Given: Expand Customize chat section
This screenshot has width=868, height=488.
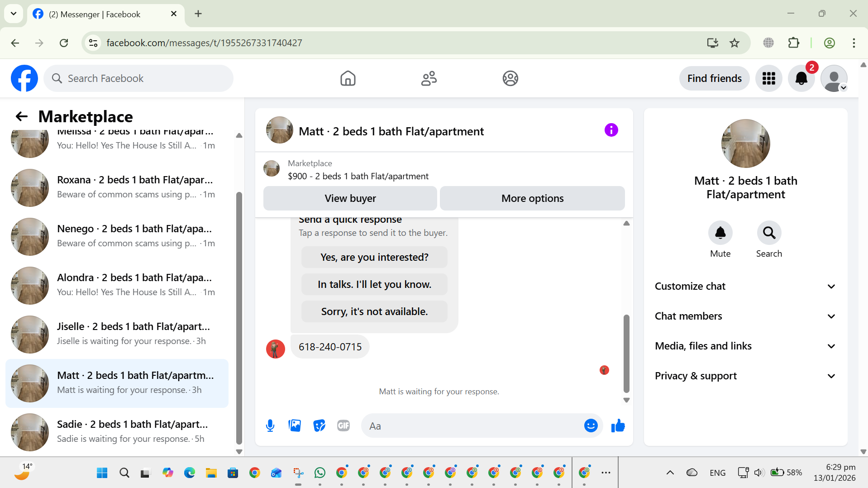Looking at the screenshot, I should tap(745, 286).
